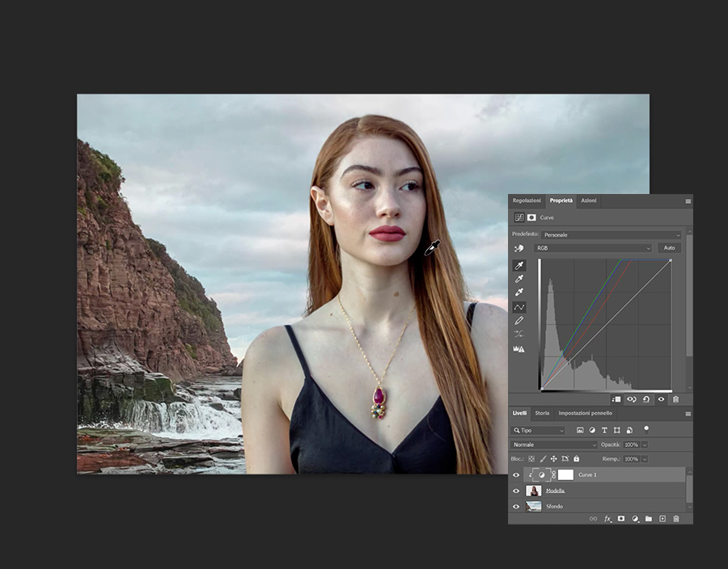Select the black point eyedropper in Curves
This screenshot has width=728, height=569.
coord(519,265)
